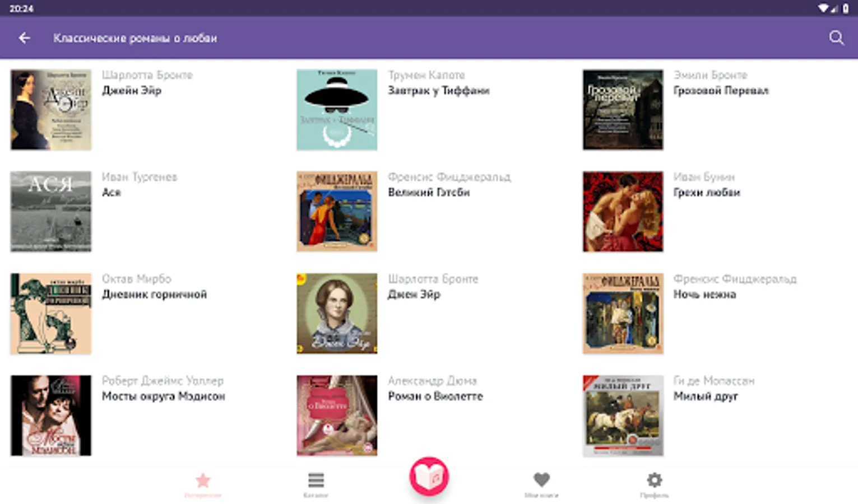Image resolution: width=858 pixels, height=504 pixels.
Task: Select Милый друг by Ги де Мопассан
Action: (706, 396)
